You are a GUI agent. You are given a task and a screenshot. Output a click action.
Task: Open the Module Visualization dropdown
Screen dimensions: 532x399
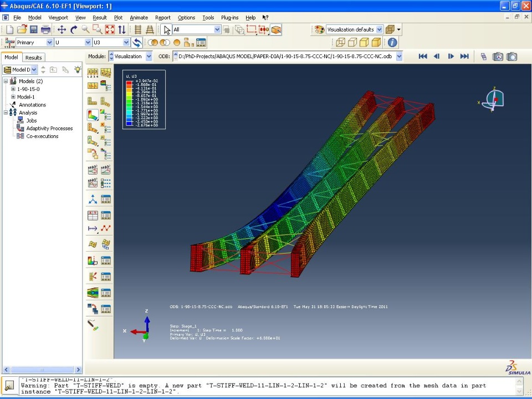(149, 57)
